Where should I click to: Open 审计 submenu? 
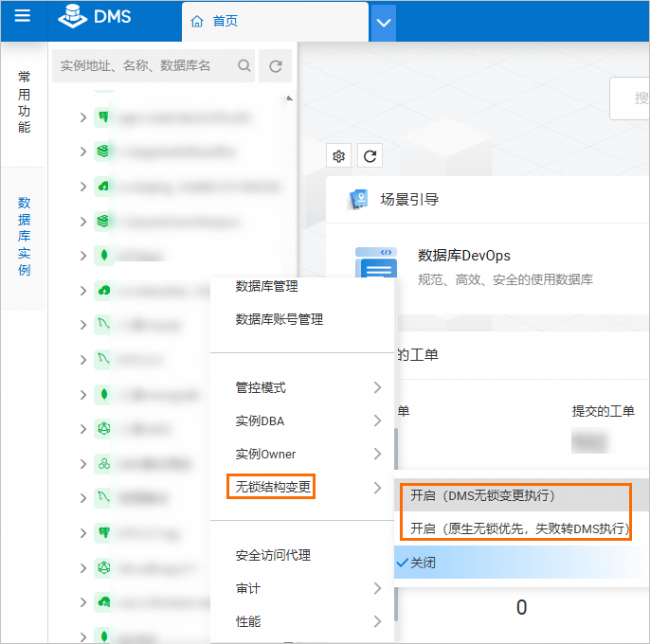pos(302,588)
